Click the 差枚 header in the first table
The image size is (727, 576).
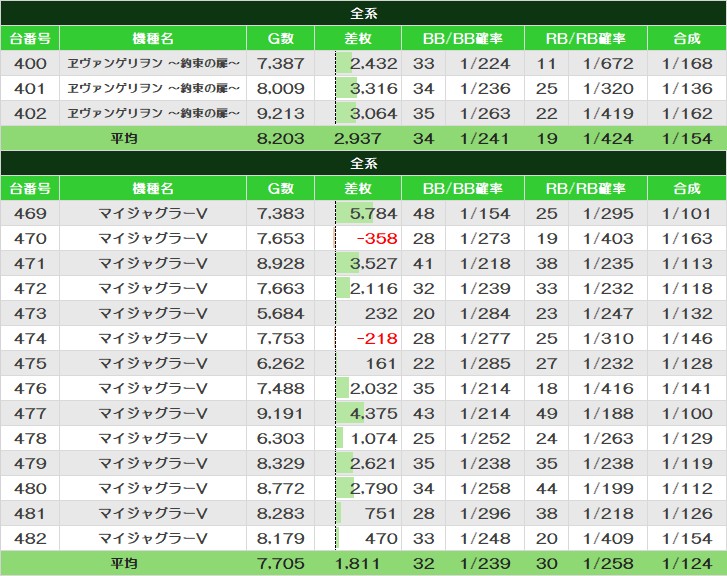358,38
